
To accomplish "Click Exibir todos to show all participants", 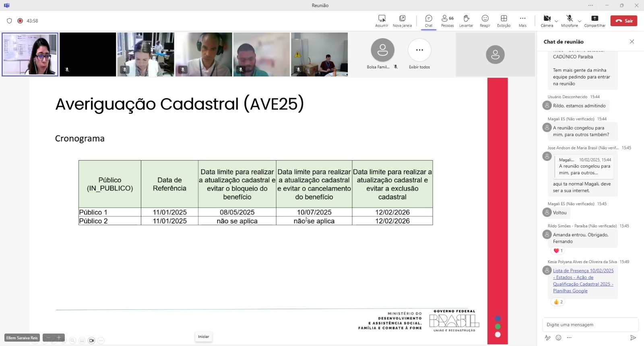I will click(x=419, y=50).
